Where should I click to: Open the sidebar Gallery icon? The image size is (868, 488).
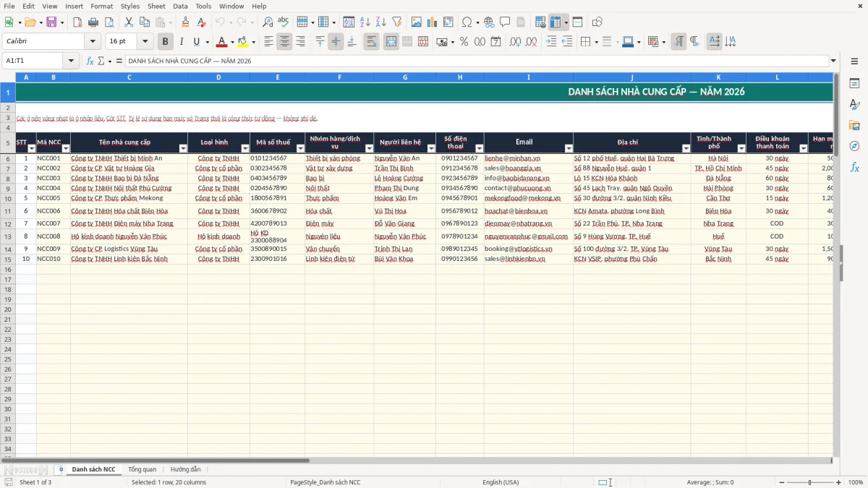[x=854, y=125]
